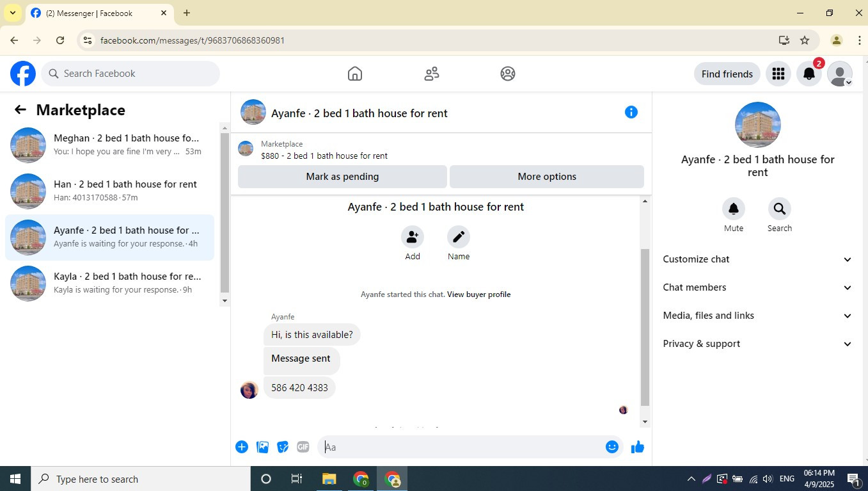Open the Windows notification center

853,479
